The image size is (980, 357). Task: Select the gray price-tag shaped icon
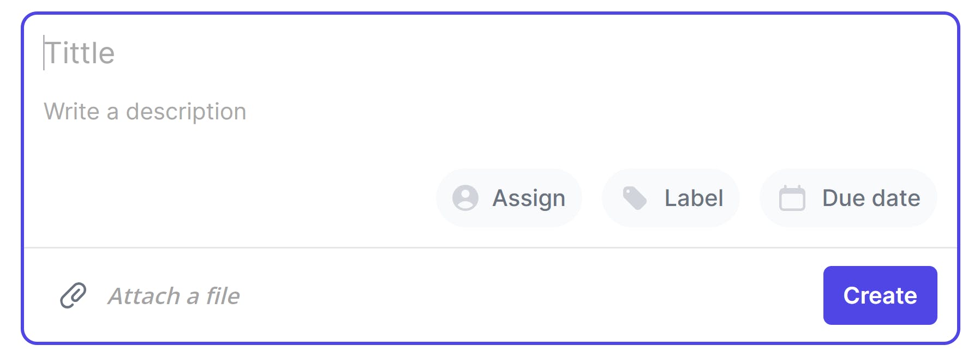tap(635, 198)
